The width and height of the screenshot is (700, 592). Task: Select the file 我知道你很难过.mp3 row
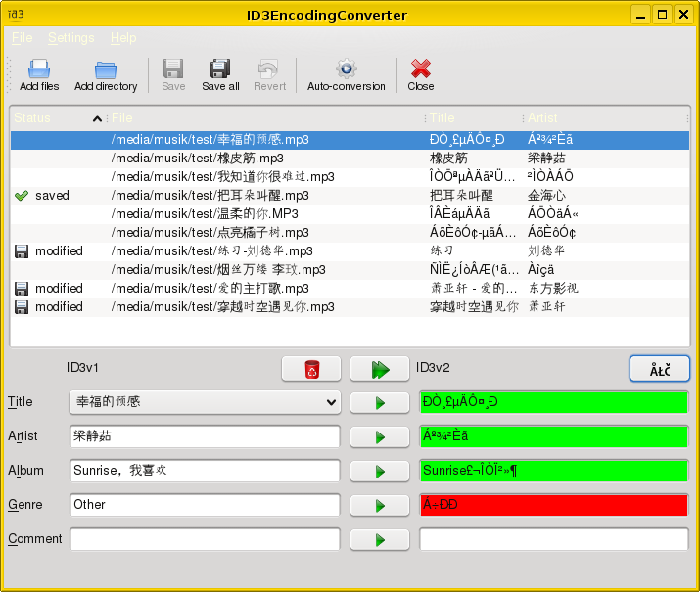pos(350,177)
